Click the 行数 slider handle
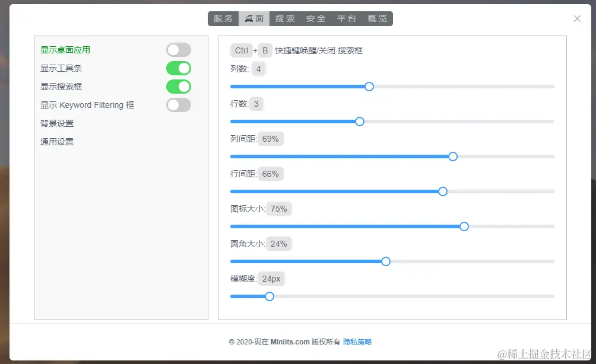Screen dimensions: 596x364 click(x=359, y=121)
